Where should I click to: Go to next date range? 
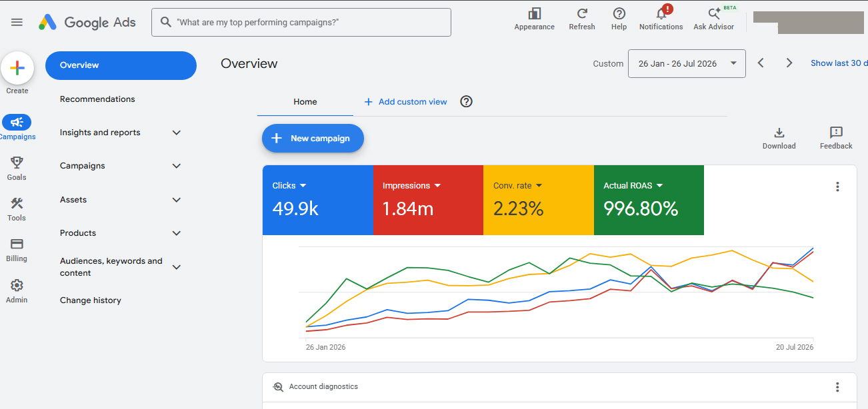[x=789, y=63]
